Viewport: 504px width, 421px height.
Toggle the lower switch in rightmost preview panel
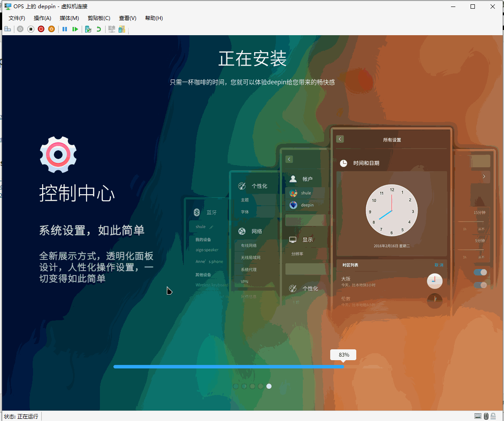click(480, 285)
